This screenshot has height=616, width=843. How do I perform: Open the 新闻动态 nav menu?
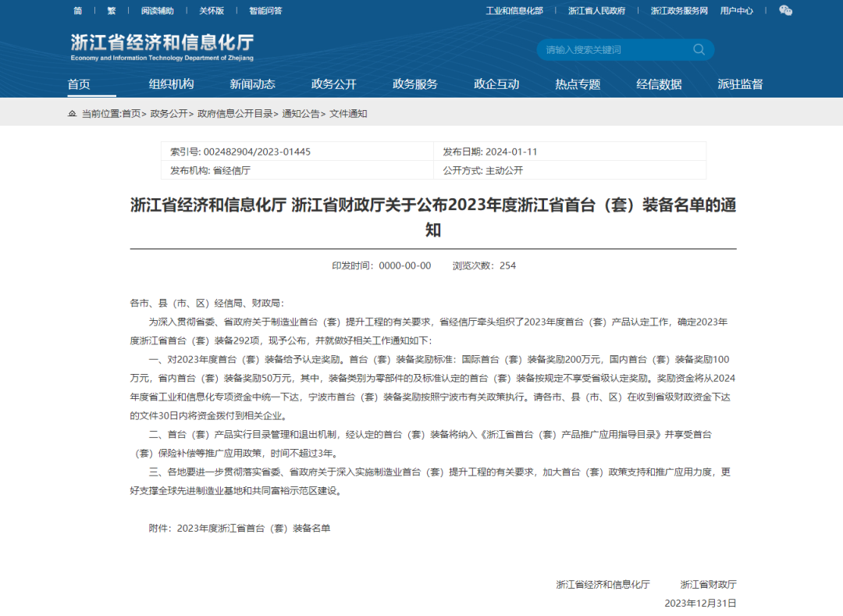click(x=253, y=84)
